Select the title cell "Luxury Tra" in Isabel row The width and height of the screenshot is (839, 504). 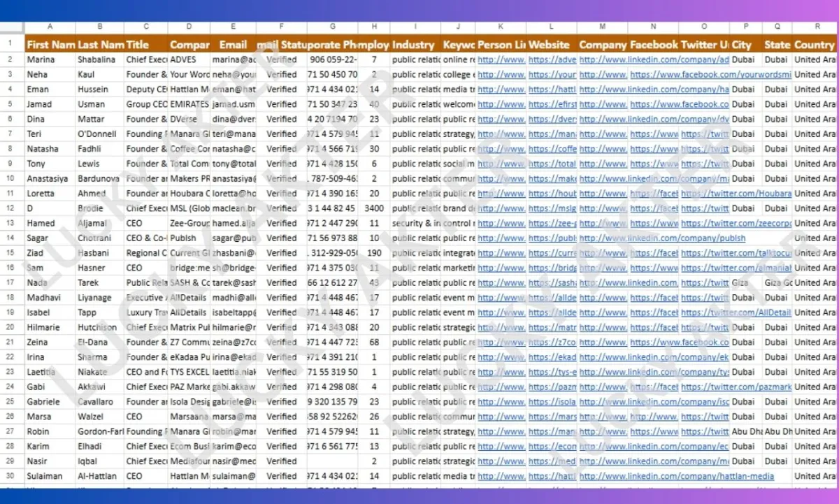tap(147, 312)
